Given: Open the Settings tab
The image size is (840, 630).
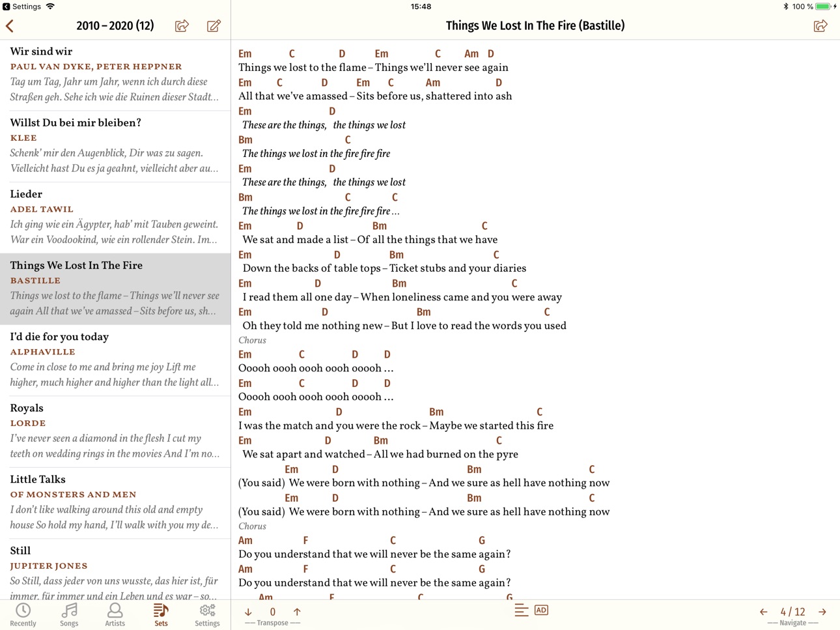Looking at the screenshot, I should [207, 614].
